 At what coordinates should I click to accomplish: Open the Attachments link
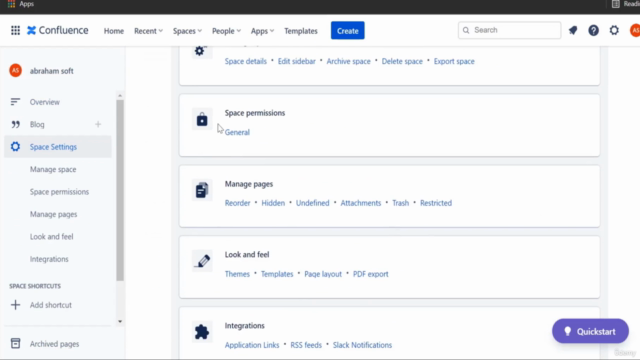(x=360, y=203)
